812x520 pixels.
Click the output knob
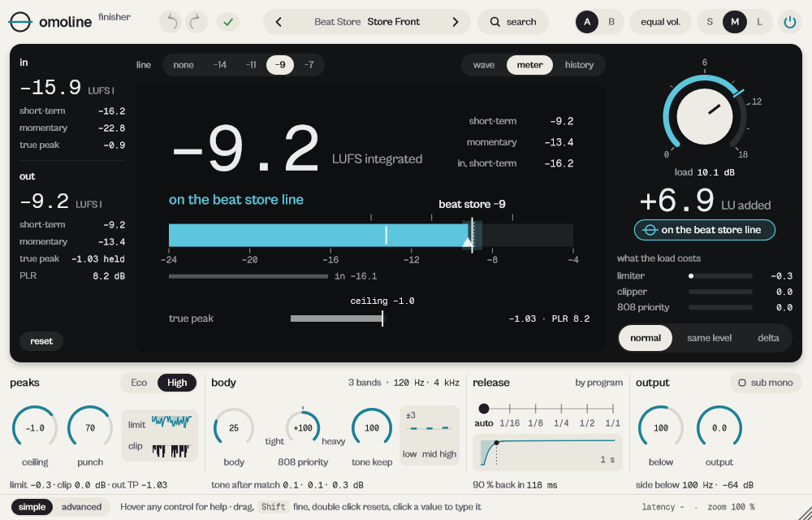tap(719, 428)
